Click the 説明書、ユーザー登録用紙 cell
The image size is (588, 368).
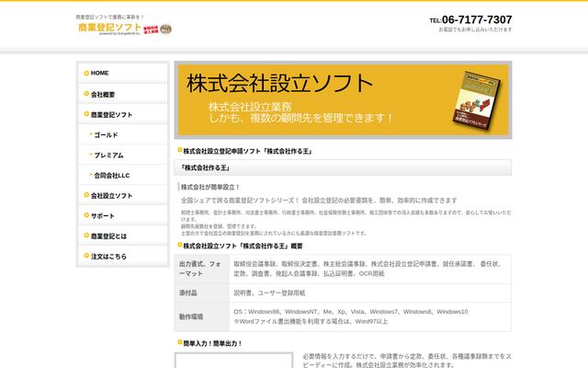tap(370, 293)
